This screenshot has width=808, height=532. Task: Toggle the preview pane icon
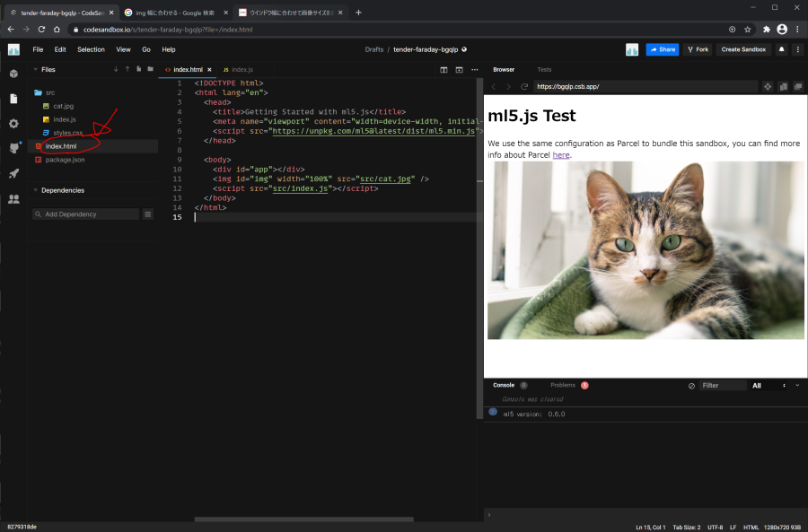(459, 69)
